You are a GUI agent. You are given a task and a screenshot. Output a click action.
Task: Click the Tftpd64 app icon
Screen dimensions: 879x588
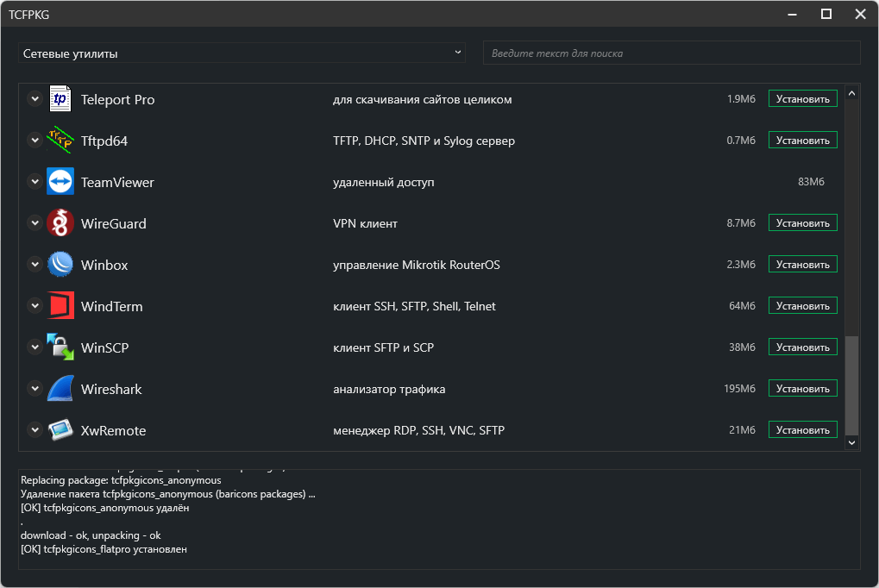click(60, 141)
